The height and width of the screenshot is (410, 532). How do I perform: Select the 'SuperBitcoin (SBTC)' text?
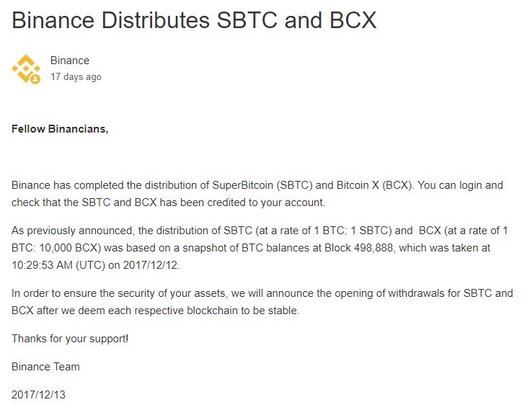click(262, 185)
